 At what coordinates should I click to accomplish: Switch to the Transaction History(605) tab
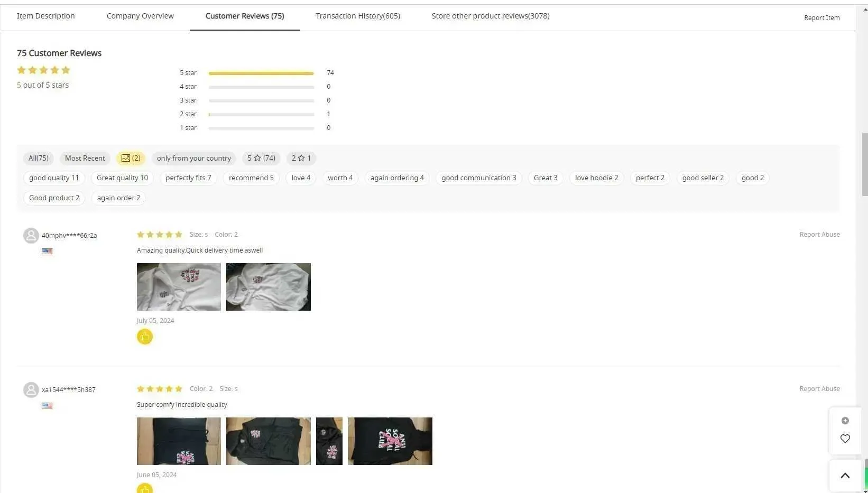pos(357,16)
